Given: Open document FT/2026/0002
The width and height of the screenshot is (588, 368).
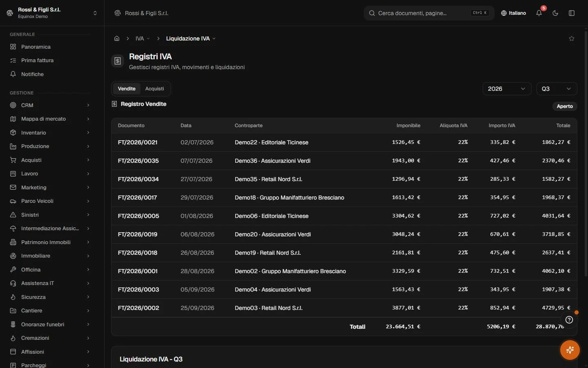Looking at the screenshot, I should point(138,308).
